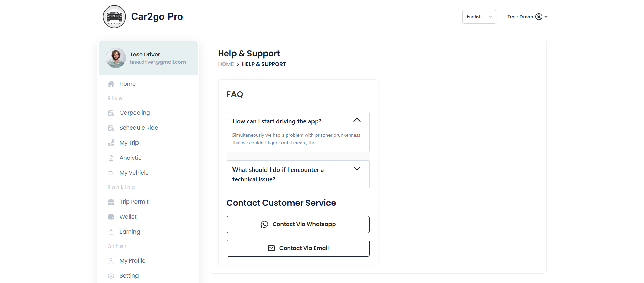Go to Schedule Ride in sidebar
The height and width of the screenshot is (283, 644).
139,128
